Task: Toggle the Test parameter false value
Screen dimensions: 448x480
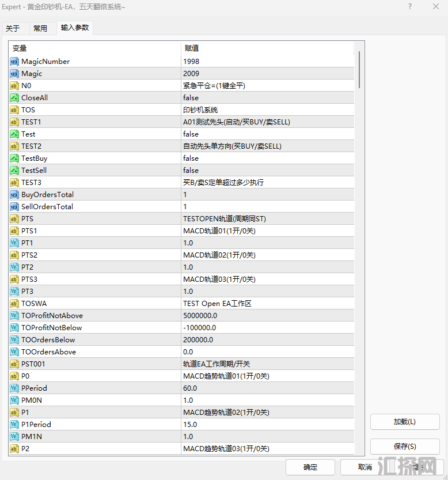Action: [191, 134]
